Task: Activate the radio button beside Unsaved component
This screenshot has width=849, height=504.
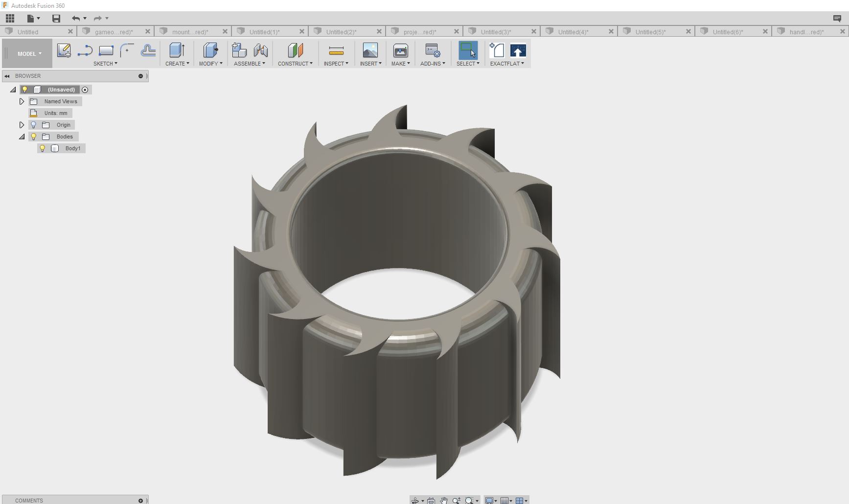Action: click(85, 90)
